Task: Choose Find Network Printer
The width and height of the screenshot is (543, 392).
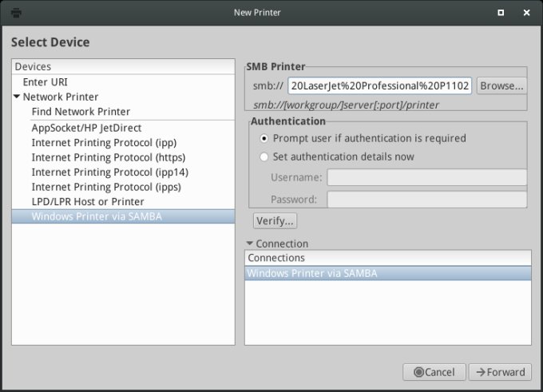Action: point(81,112)
